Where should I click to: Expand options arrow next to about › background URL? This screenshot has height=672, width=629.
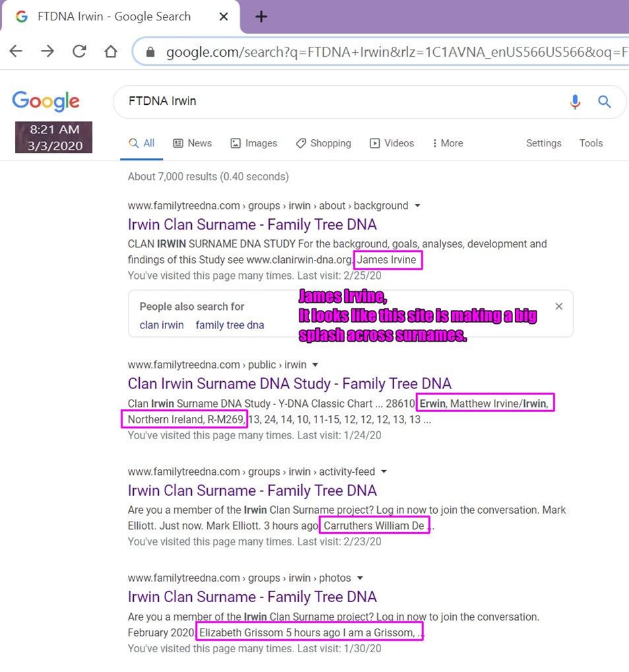tap(417, 206)
